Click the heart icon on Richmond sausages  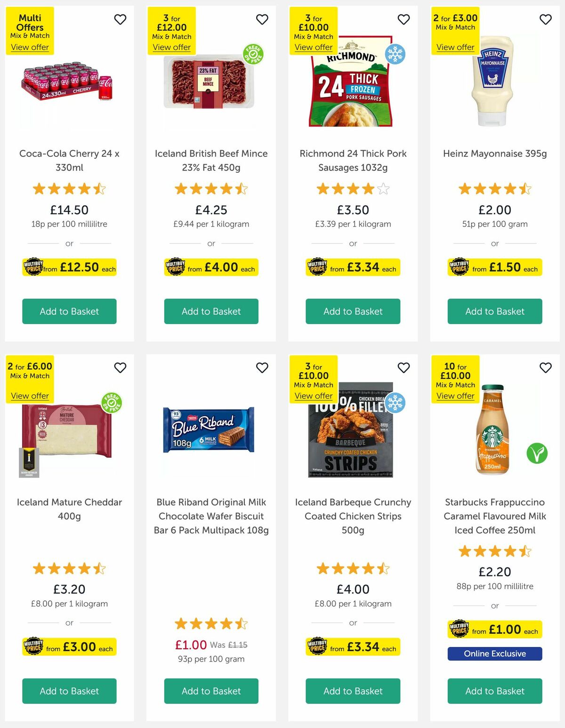click(x=404, y=19)
